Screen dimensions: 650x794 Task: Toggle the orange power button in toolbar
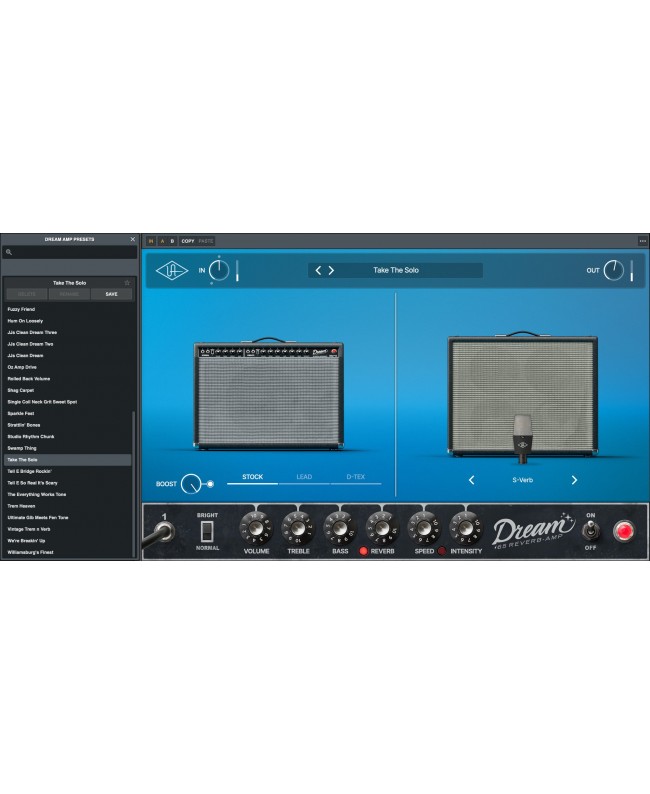click(151, 241)
